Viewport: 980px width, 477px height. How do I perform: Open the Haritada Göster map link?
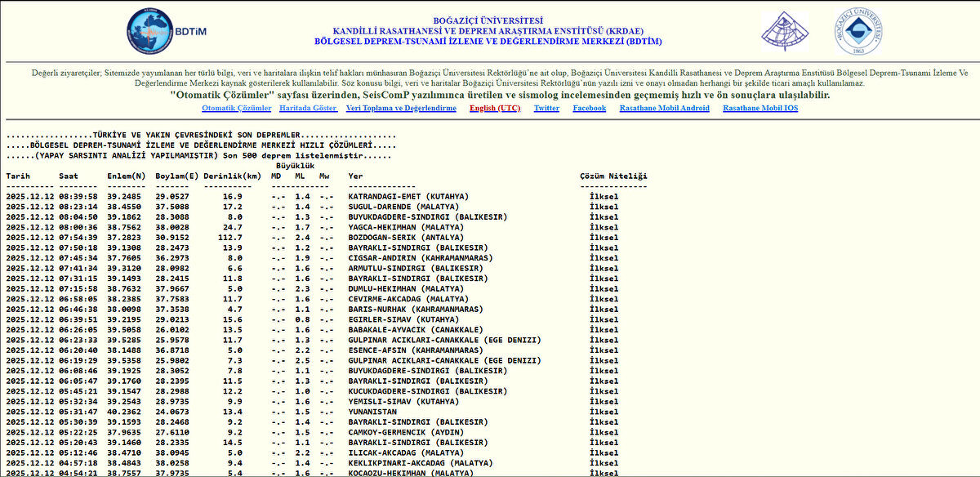tap(308, 109)
